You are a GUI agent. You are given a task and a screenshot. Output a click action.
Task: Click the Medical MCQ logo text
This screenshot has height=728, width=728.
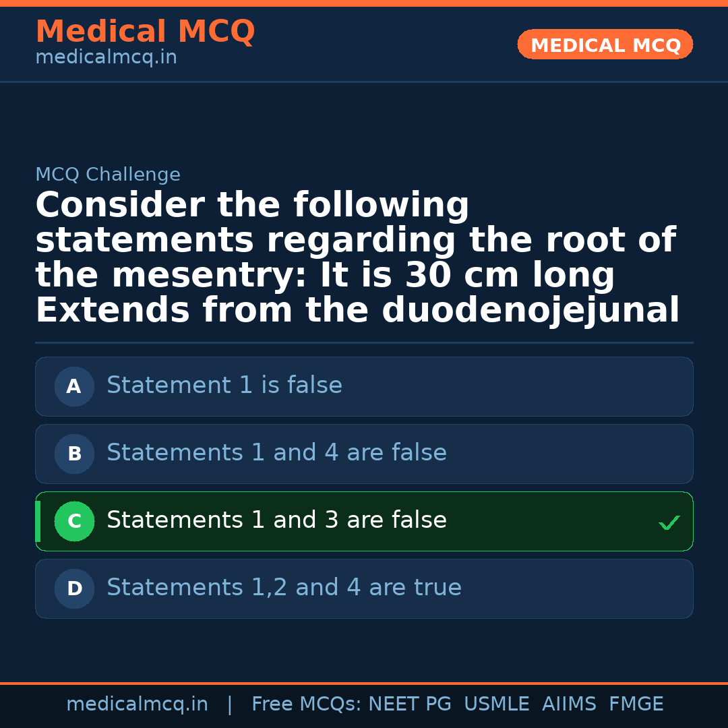(x=145, y=31)
